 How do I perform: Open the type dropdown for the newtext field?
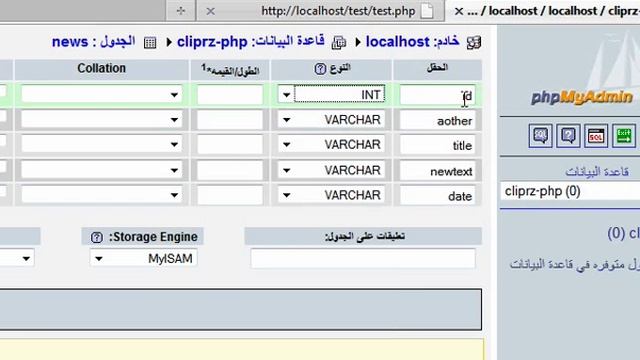click(x=331, y=170)
